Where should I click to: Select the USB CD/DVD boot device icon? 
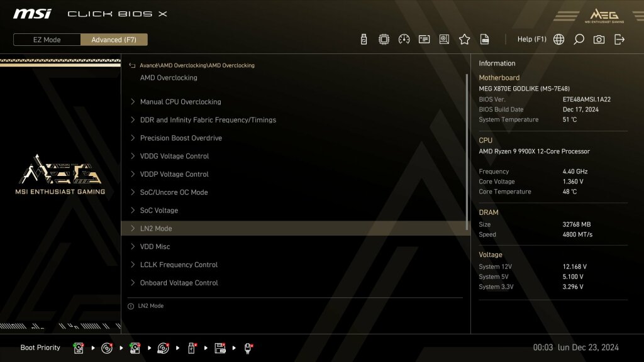163,348
